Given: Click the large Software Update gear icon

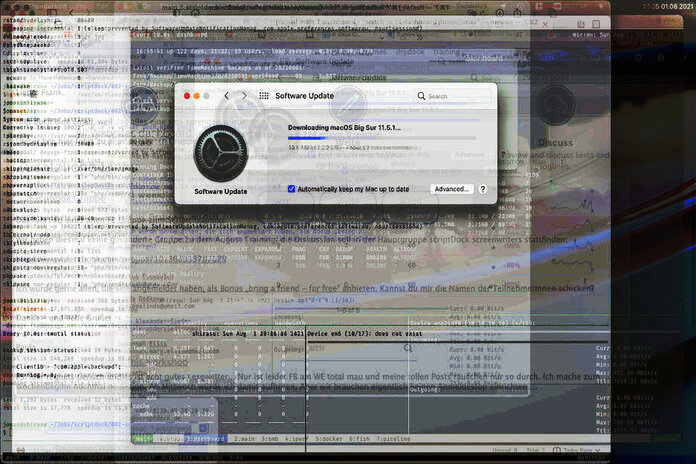Looking at the screenshot, I should 221,154.
